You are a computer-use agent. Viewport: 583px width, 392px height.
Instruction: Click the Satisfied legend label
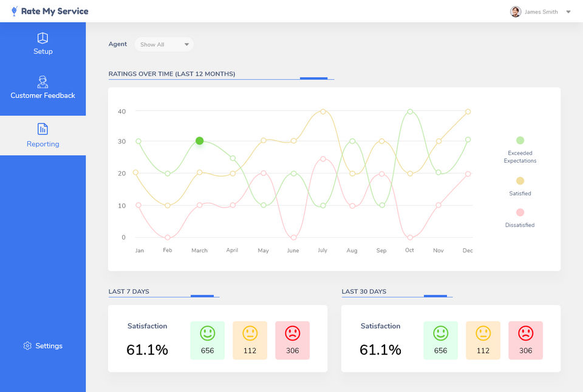tap(520, 194)
